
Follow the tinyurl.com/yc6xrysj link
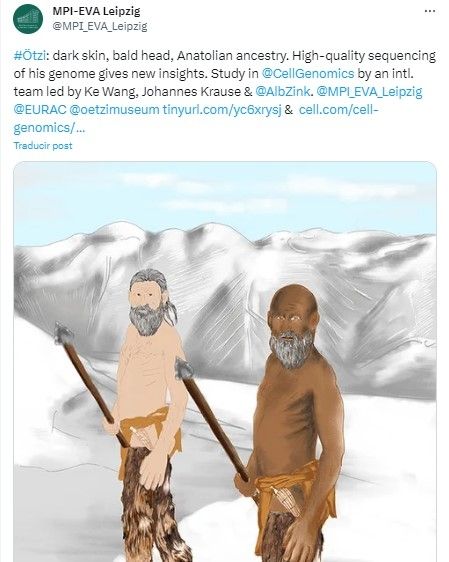[222, 110]
